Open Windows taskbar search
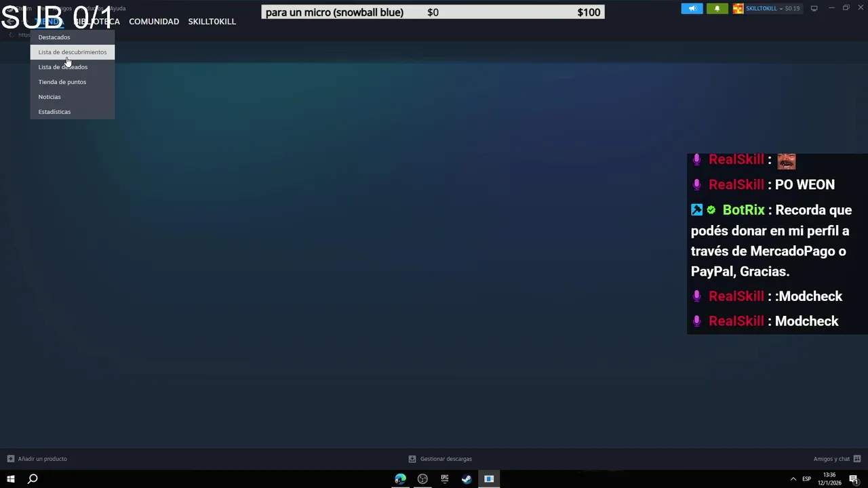Image resolution: width=868 pixels, height=488 pixels. pos(33,479)
